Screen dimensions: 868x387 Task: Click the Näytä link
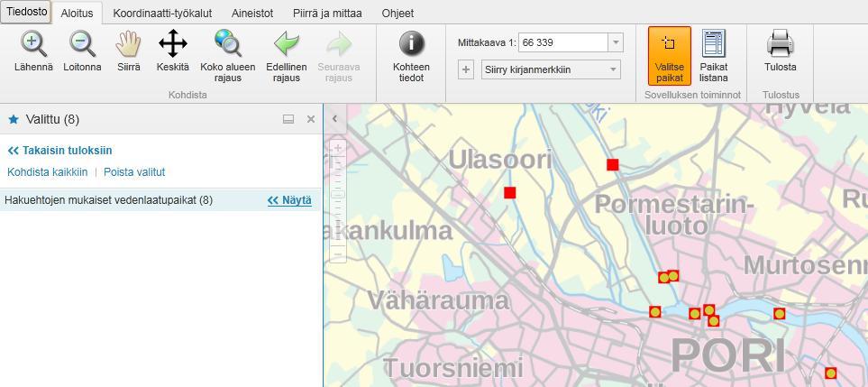tap(289, 200)
